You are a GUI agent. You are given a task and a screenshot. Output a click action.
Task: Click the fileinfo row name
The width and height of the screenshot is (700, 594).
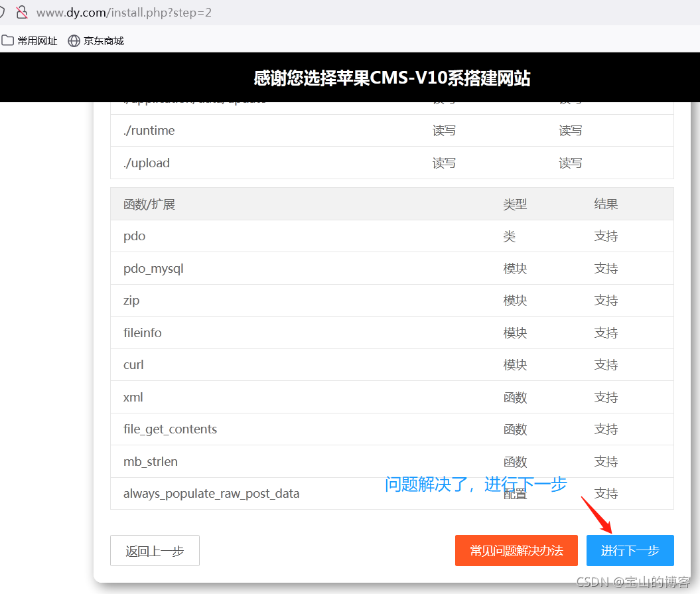pyautogui.click(x=143, y=333)
